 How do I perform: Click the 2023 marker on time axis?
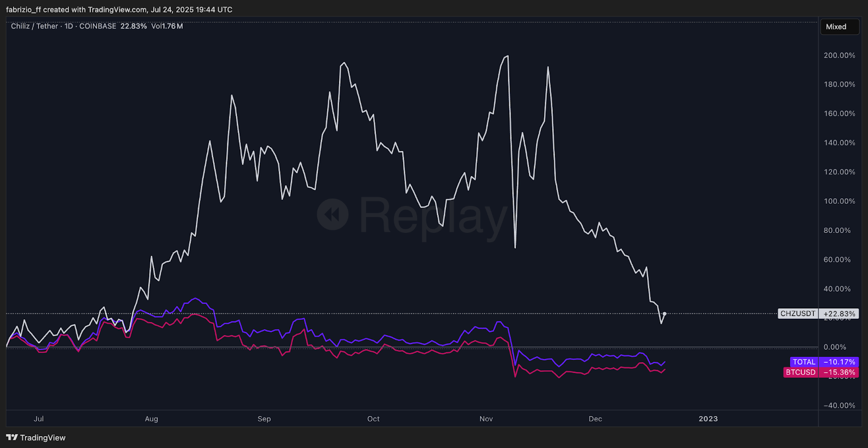coord(708,419)
